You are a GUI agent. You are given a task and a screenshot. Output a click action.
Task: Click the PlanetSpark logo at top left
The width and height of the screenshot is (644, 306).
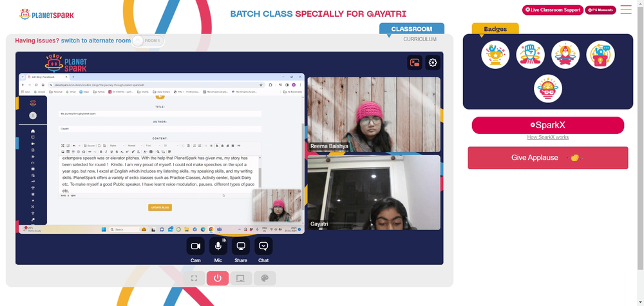[47, 15]
